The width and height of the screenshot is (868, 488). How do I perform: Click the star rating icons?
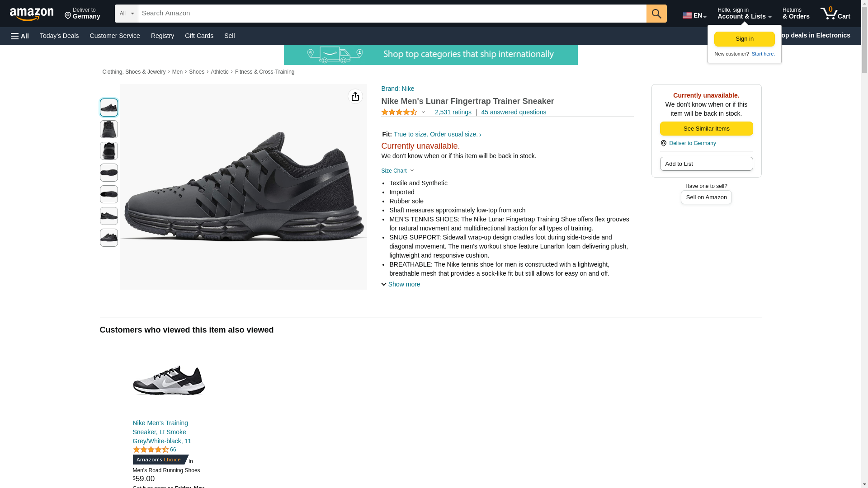click(399, 112)
